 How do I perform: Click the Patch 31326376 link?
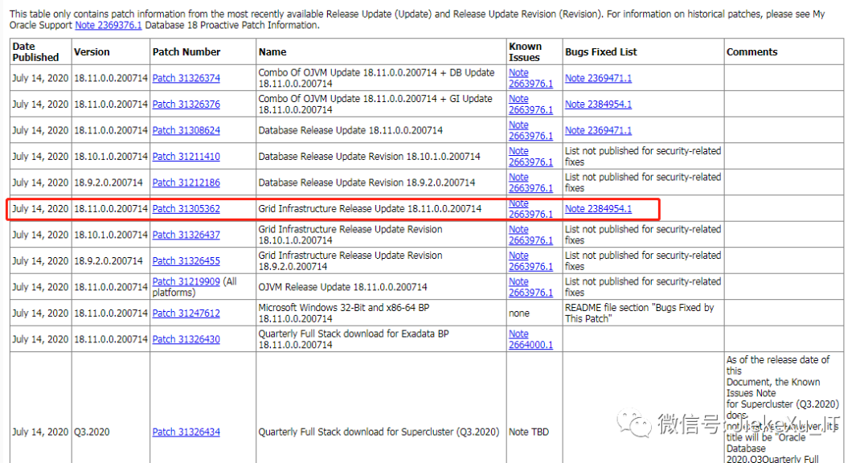[186, 104]
